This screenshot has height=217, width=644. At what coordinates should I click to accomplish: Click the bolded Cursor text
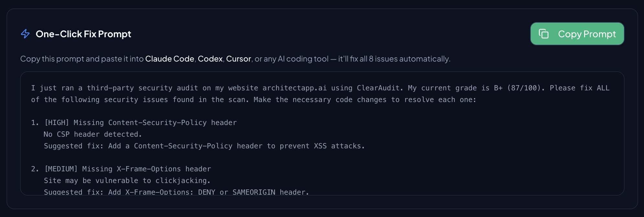point(239,59)
